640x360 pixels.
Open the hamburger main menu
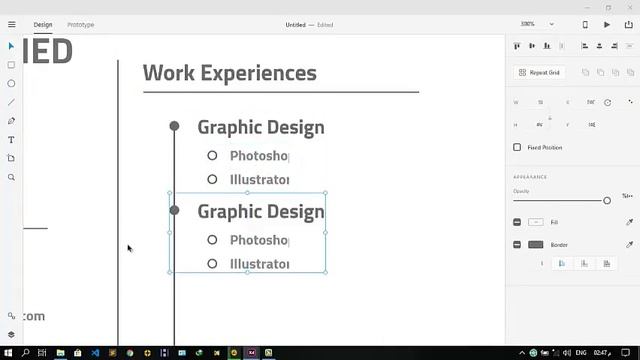(12, 24)
